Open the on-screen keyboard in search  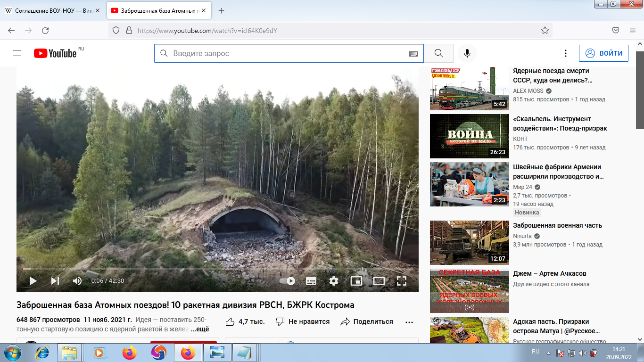414,53
